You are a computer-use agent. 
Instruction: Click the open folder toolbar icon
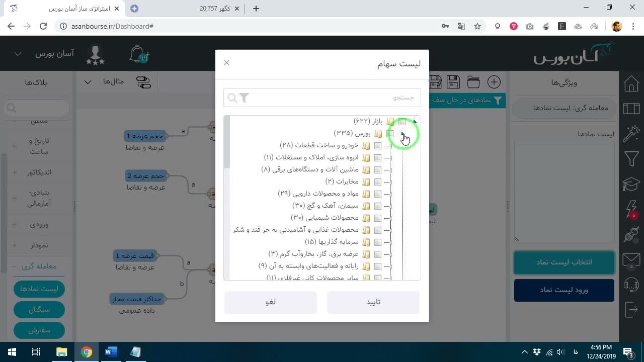(473, 82)
